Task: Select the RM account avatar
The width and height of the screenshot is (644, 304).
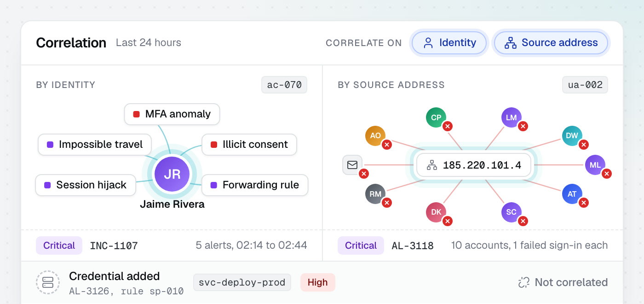Action: [375, 194]
